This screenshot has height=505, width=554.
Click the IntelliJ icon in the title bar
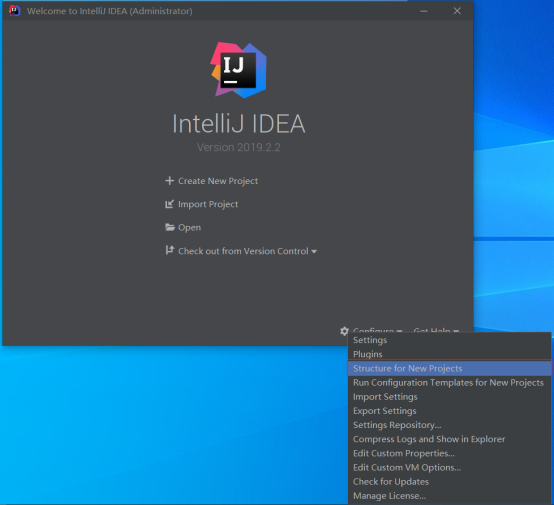tap(14, 11)
